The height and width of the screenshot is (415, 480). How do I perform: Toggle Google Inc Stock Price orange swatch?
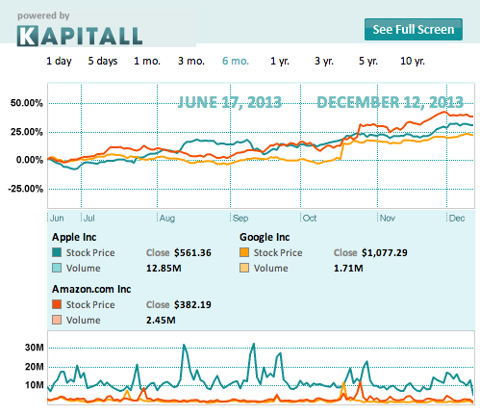click(244, 253)
